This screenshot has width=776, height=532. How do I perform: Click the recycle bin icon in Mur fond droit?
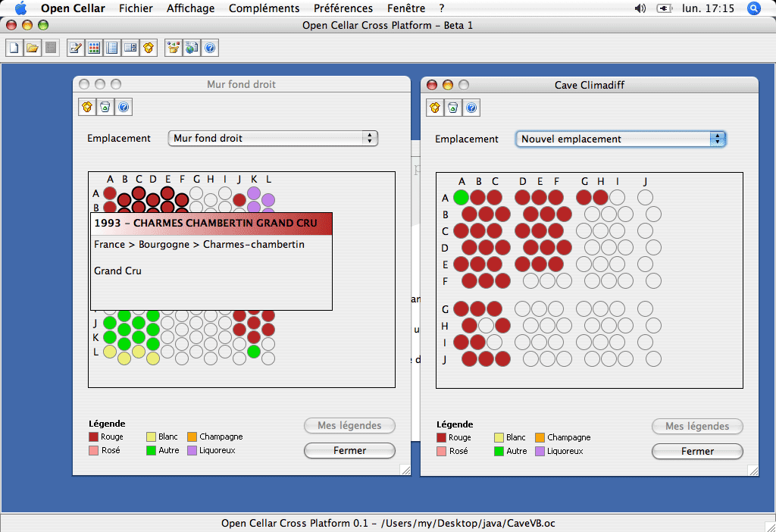pyautogui.click(x=105, y=107)
